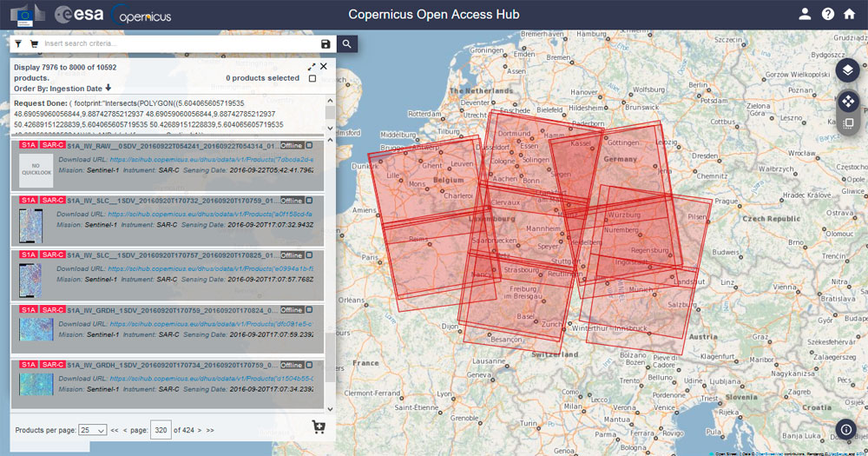Viewport: 868px width, 456px height.
Task: Click 'Display 7976 to 8000 of 10592' text
Action: coord(65,67)
